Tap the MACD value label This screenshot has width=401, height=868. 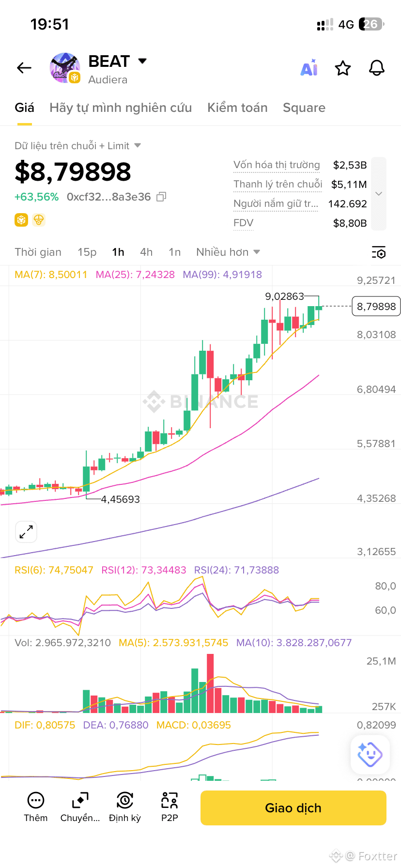point(194,725)
